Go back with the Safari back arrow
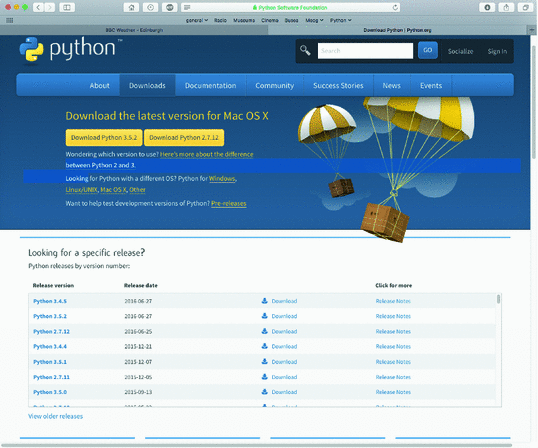 pyautogui.click(x=38, y=7)
